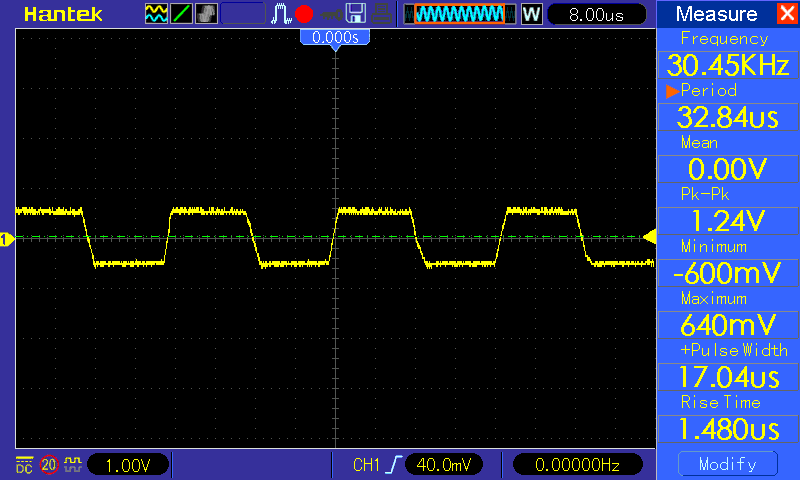
Task: Select the Frequency measurement label
Action: 724,39
